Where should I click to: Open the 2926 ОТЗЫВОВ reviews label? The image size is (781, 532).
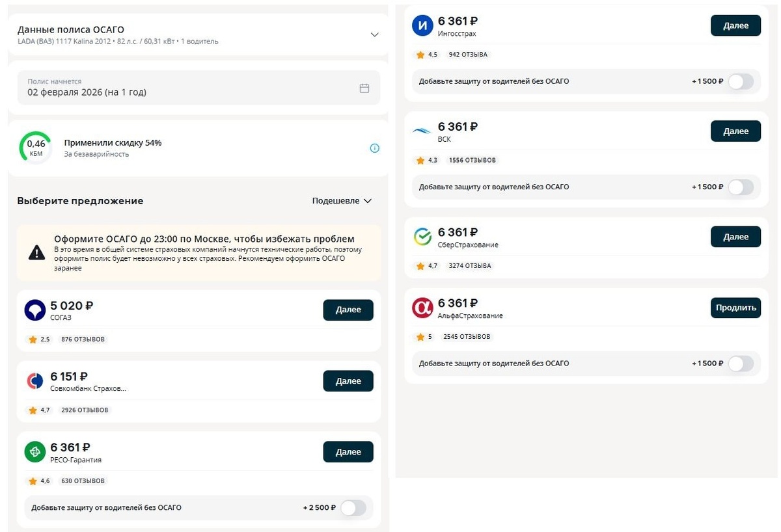(x=85, y=410)
